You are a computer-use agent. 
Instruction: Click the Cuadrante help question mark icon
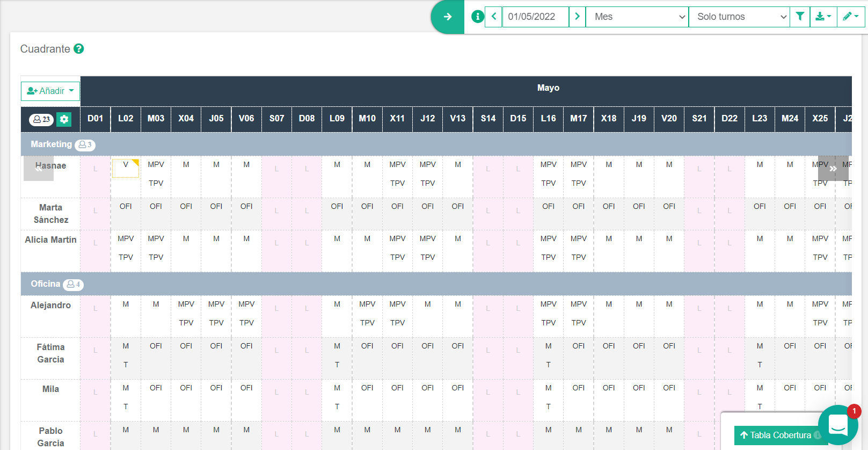79,49
